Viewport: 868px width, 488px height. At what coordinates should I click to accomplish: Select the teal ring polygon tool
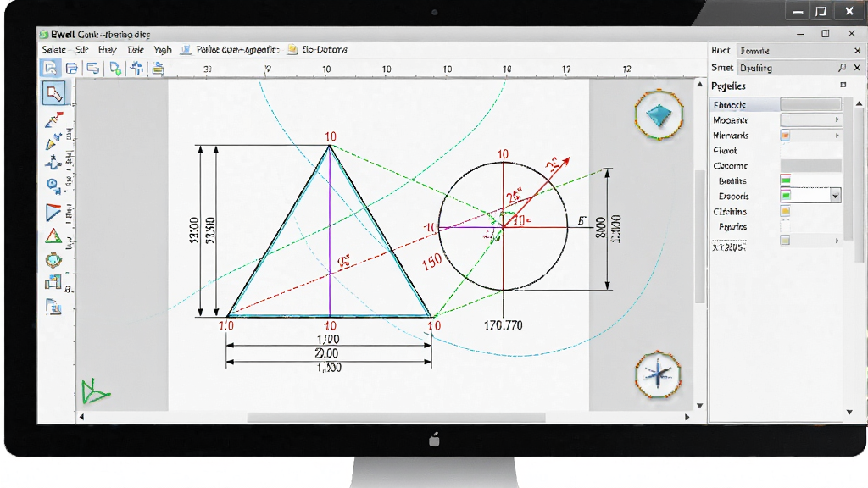point(53,259)
